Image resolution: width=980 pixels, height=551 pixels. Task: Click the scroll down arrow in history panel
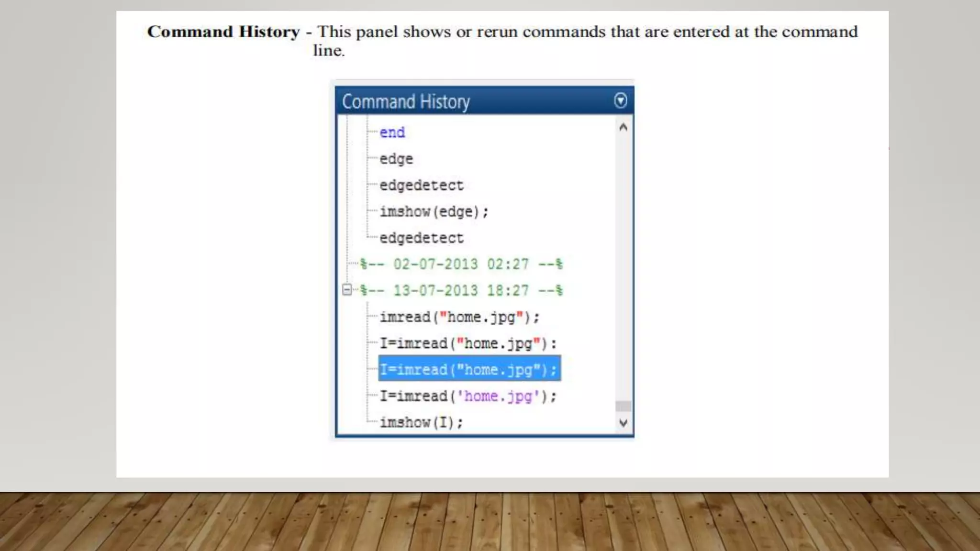tap(623, 423)
